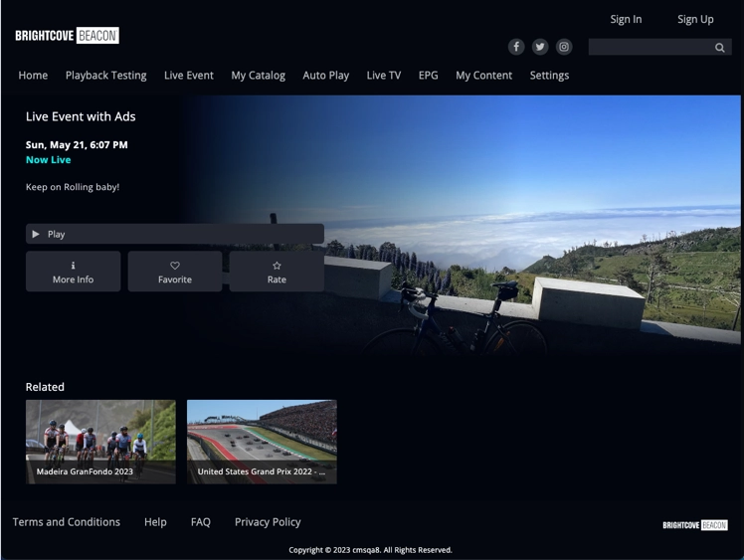Click the Related section heading
Viewport: 744px width, 560px height.
pyautogui.click(x=45, y=387)
